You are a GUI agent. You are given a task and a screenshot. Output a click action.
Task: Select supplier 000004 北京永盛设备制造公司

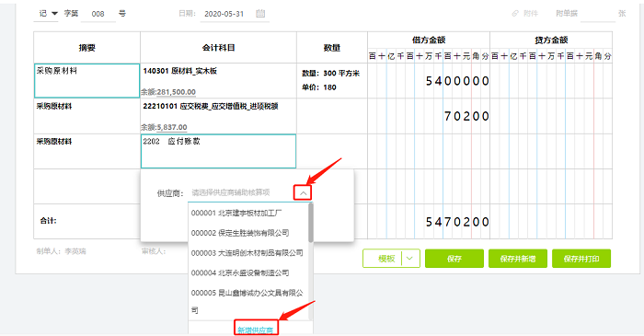click(x=249, y=272)
